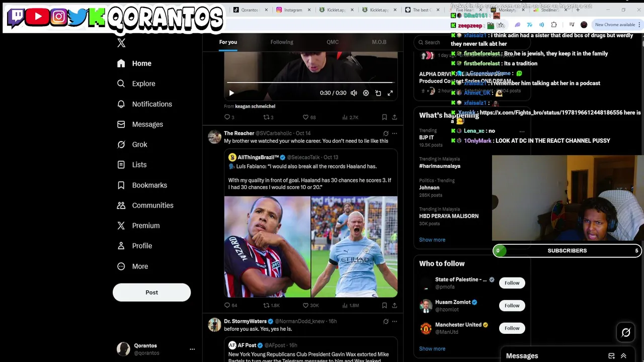644x362 pixels.
Task: Switch to the QMC tab
Action: 333,42
